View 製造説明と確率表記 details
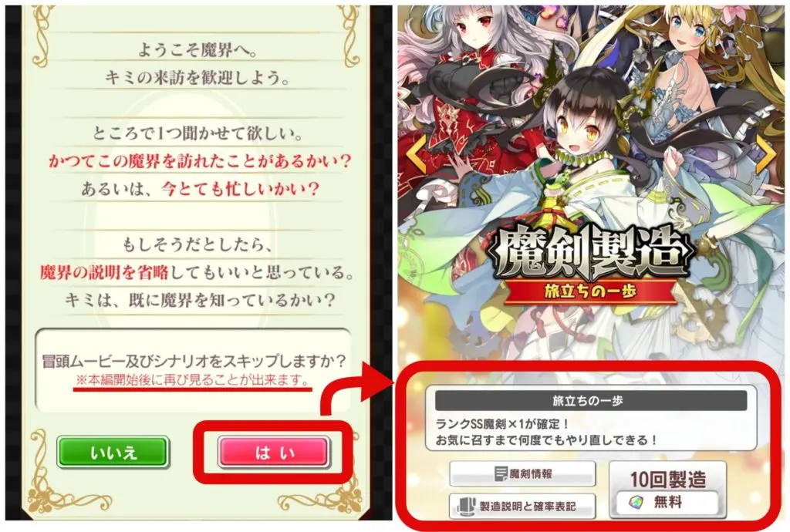Image resolution: width=790 pixels, height=532 pixels. tap(522, 505)
